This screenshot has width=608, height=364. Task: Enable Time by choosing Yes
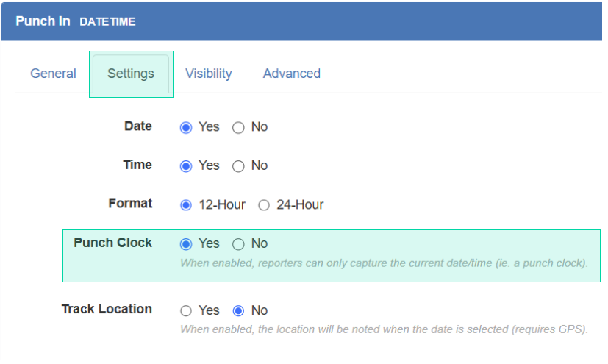pyautogui.click(x=186, y=166)
